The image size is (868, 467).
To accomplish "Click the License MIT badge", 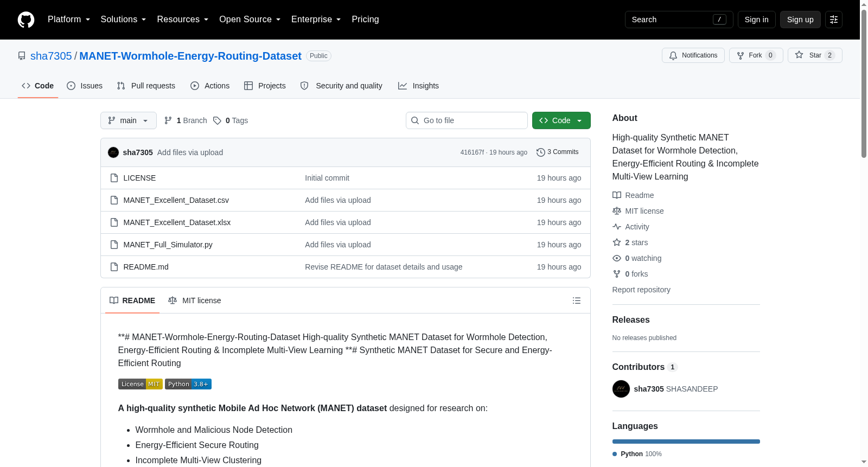I will tap(141, 384).
